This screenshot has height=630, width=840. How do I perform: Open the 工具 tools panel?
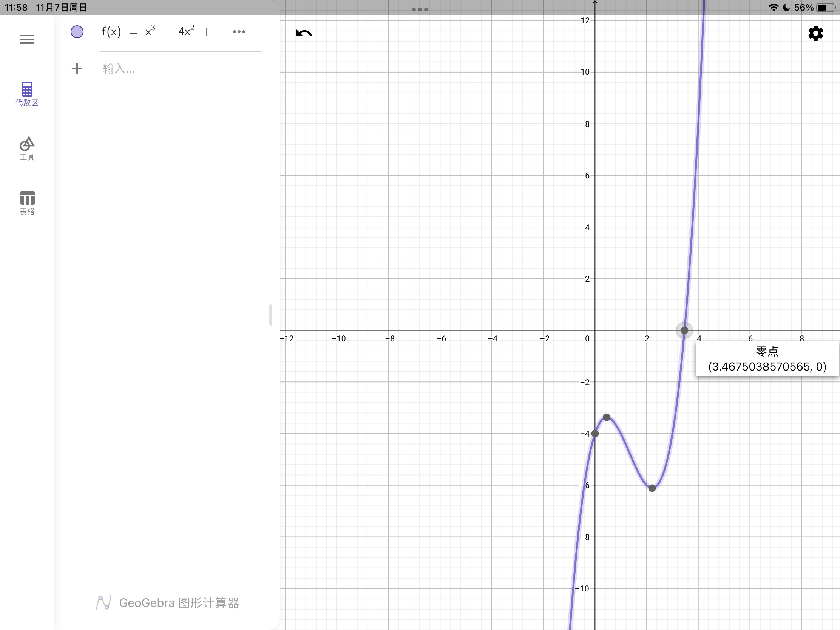coord(27,148)
